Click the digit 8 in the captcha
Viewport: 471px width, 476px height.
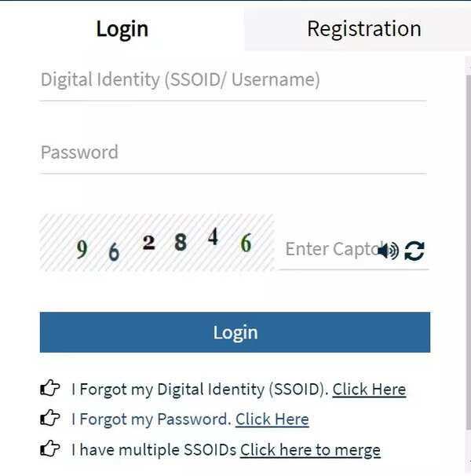click(x=181, y=242)
